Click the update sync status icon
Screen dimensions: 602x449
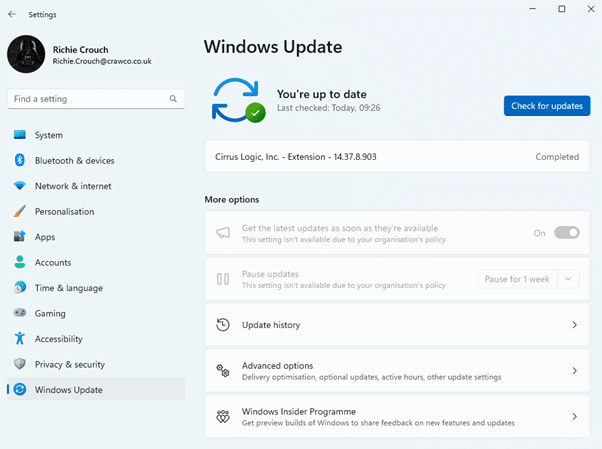[x=238, y=100]
